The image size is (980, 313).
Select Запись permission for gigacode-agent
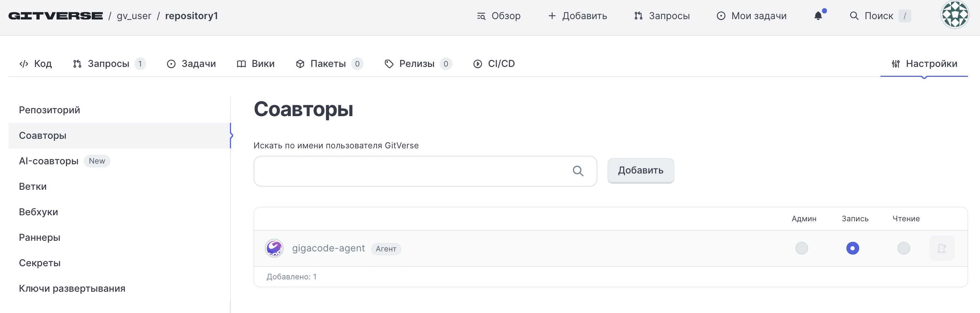pos(852,248)
